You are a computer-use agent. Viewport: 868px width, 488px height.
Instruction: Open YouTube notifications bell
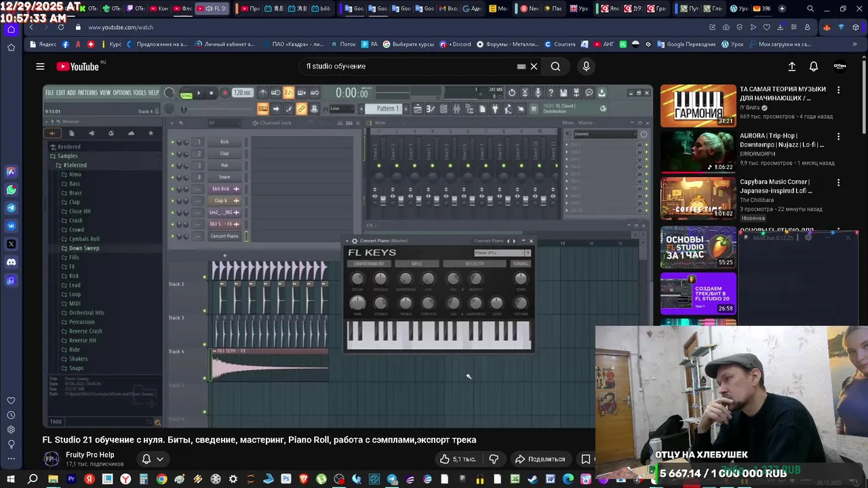(x=814, y=66)
